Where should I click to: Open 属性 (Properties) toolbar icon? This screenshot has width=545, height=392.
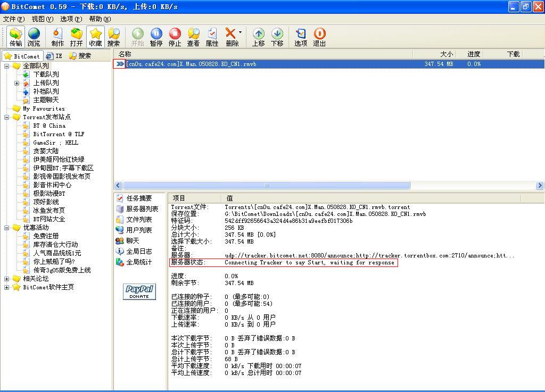pyautogui.click(x=212, y=37)
